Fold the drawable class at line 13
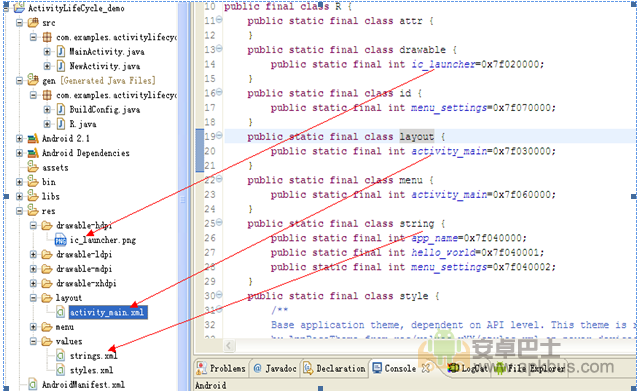The width and height of the screenshot is (637, 391). click(219, 49)
